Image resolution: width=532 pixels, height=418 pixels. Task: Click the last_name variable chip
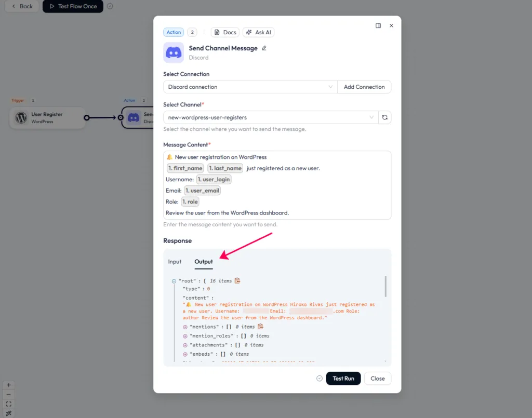coord(225,168)
